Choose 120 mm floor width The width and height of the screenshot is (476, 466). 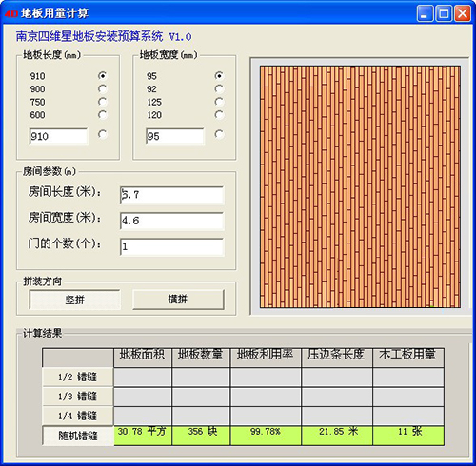pos(219,114)
